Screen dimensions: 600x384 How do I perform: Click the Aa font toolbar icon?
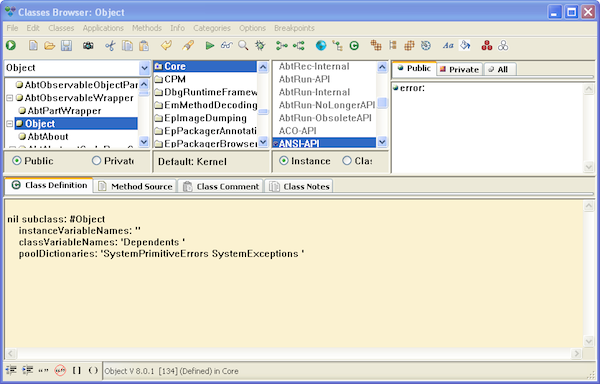[x=448, y=46]
